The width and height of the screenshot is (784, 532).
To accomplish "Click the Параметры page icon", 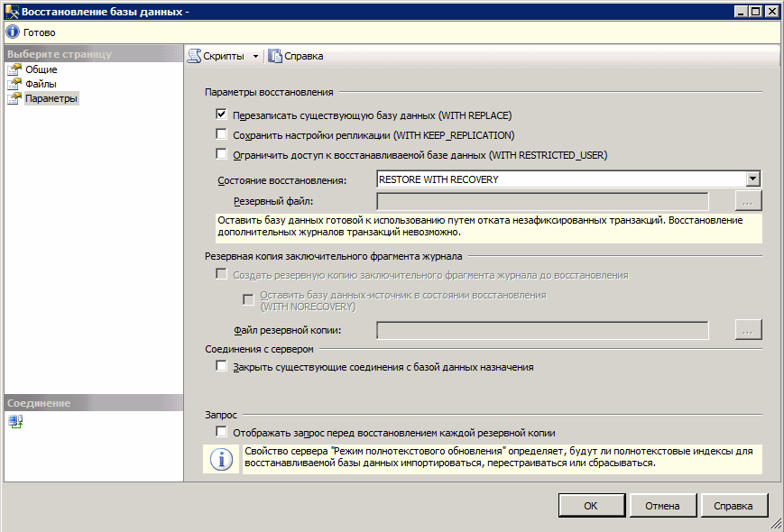I will click(x=14, y=99).
